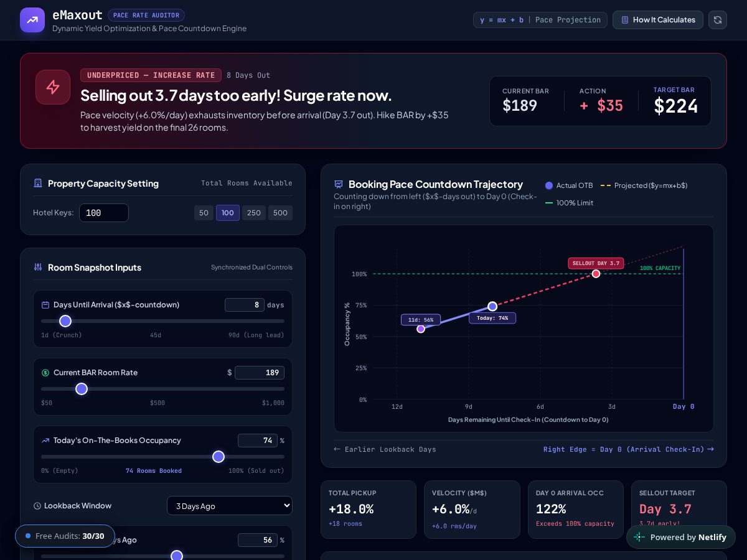This screenshot has height=560, width=747.
Task: Open the Powered by Netlify link
Action: [x=680, y=537]
